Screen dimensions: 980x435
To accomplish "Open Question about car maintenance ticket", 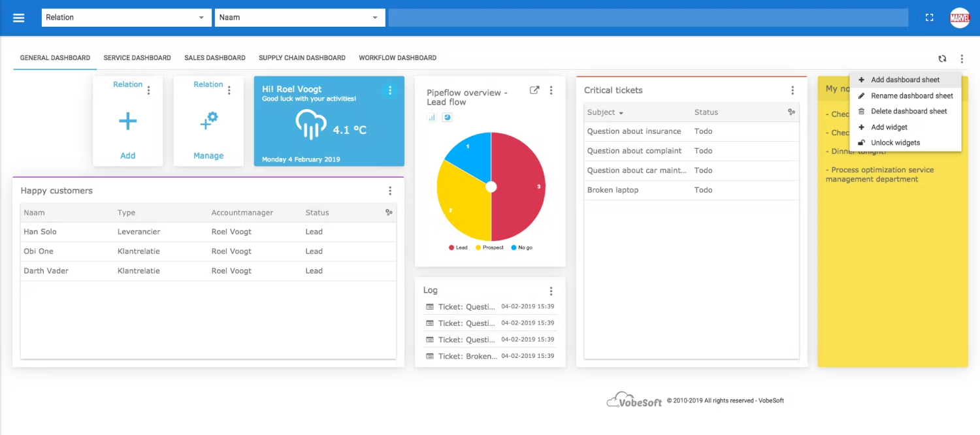I will (x=692, y=170).
